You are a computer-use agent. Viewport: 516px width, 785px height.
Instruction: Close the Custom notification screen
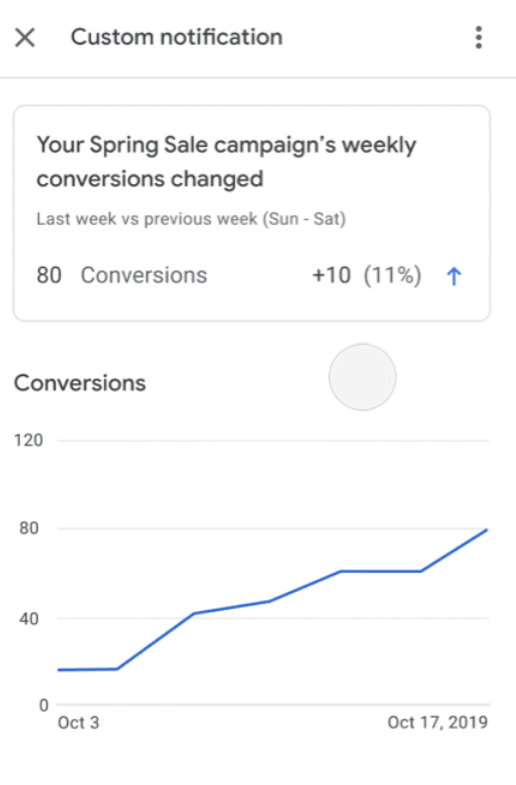[x=25, y=38]
